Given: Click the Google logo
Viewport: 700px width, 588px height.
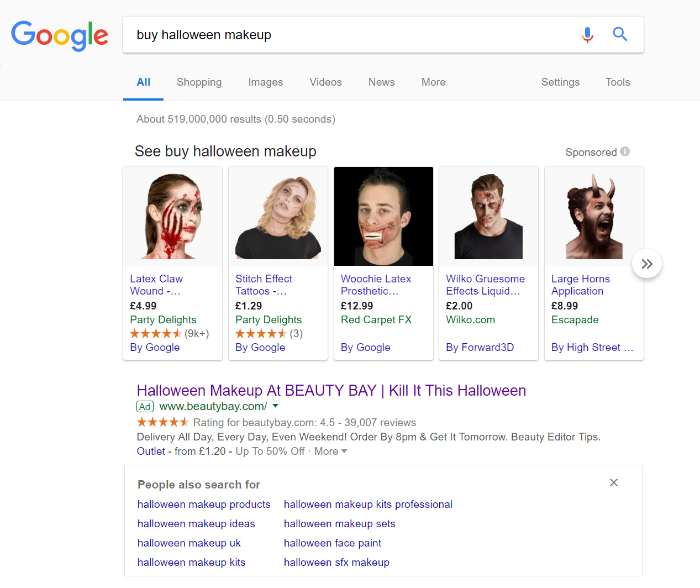Looking at the screenshot, I should pos(60,36).
